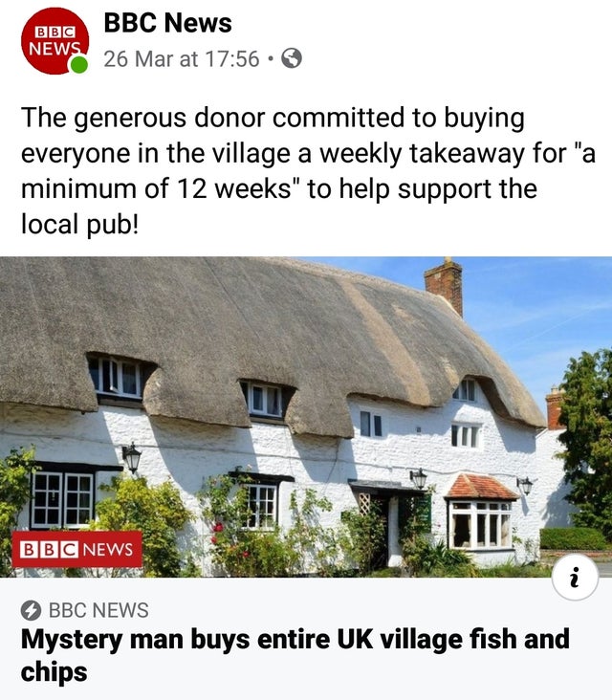Screen dimensions: 612x700
Task: Select the post caption about the generous donor
Action: [x=308, y=170]
